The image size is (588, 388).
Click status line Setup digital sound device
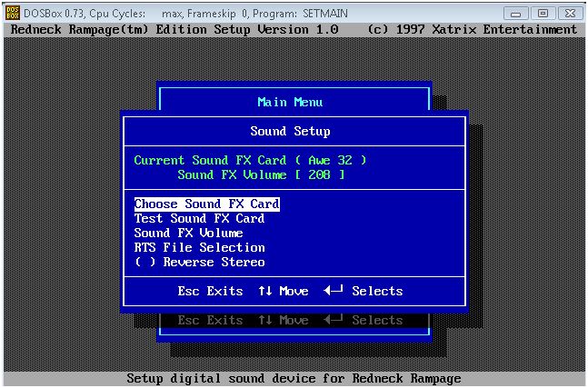(294, 379)
